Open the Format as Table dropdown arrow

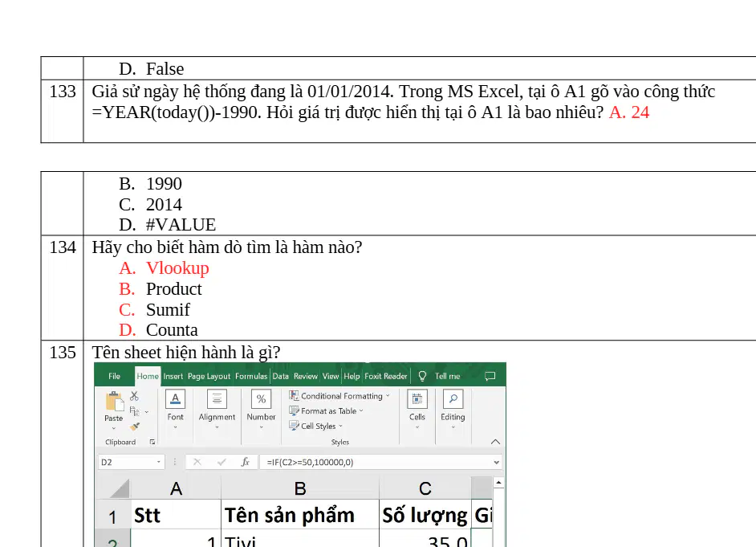pos(361,411)
